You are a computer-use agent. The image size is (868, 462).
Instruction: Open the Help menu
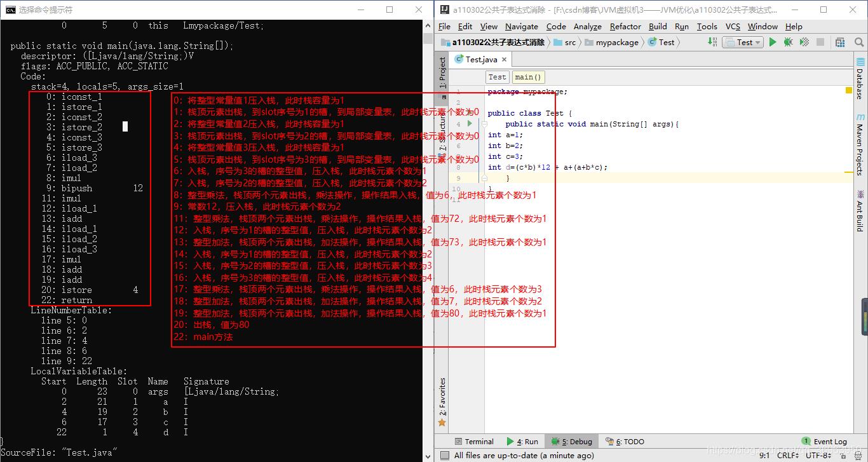tap(794, 26)
